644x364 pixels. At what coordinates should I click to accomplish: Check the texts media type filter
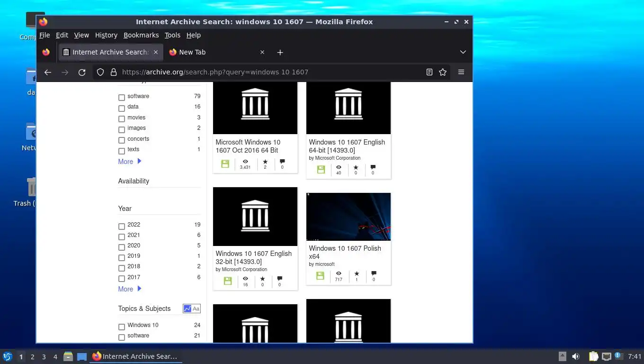[122, 151]
